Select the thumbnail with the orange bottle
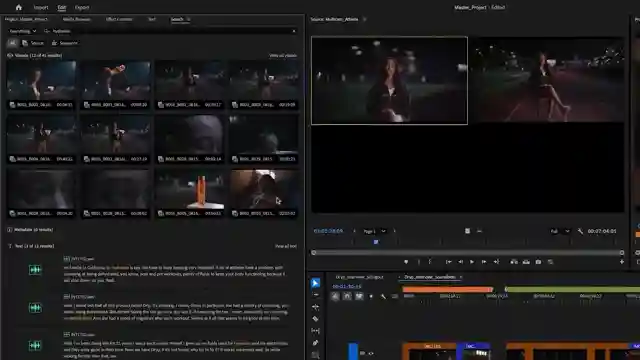Screen dimensions: 640x360 coord(190,189)
